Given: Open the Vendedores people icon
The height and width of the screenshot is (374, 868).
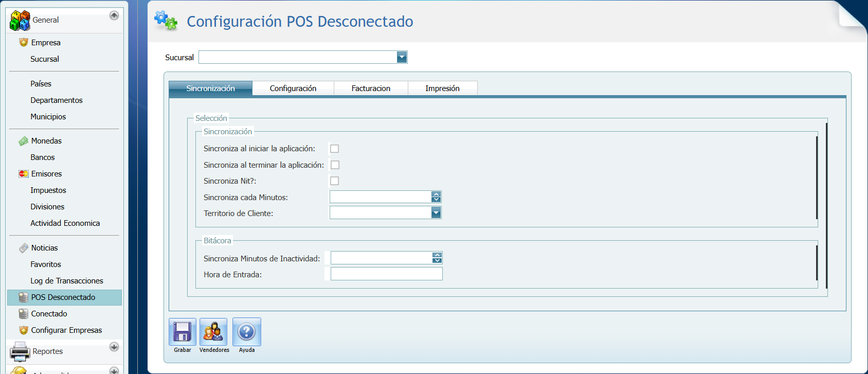Looking at the screenshot, I should tap(213, 332).
